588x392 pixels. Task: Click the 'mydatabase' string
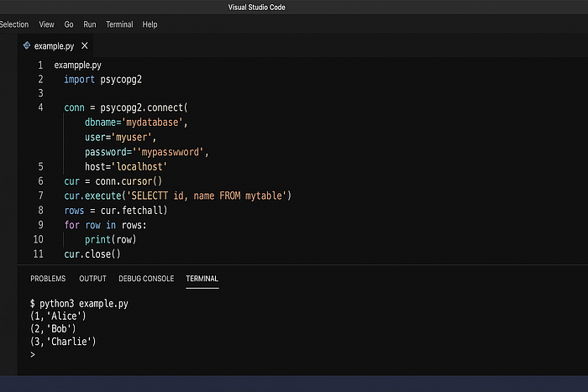154,123
